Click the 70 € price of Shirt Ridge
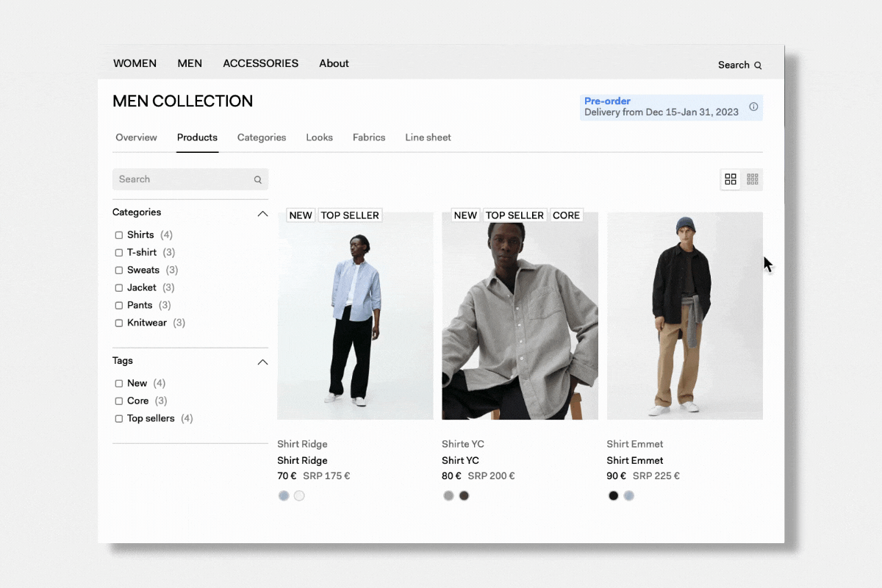Screen dimensions: 882x588 287,476
